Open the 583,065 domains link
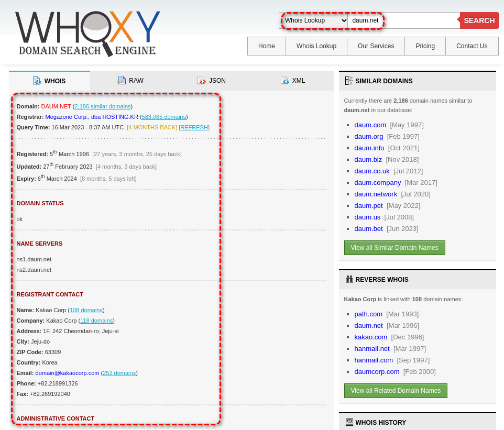This screenshot has width=504, height=430. [x=163, y=117]
